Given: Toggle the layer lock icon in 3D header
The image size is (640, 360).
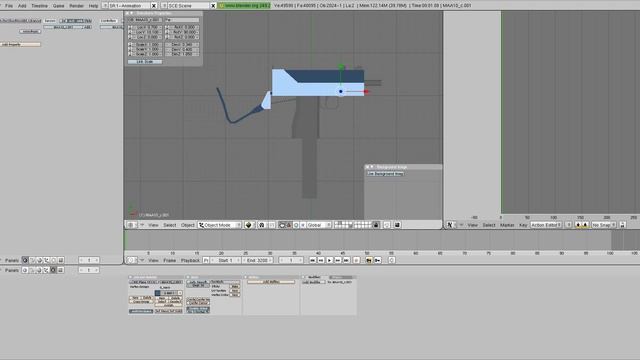Looking at the screenshot, I should coord(376,225).
